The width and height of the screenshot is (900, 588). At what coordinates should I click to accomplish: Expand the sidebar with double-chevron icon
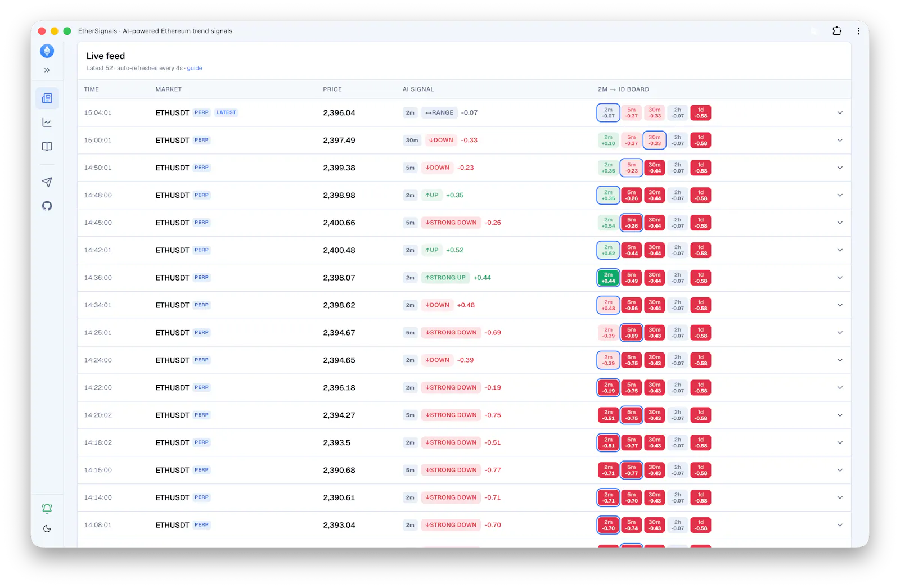tap(47, 70)
